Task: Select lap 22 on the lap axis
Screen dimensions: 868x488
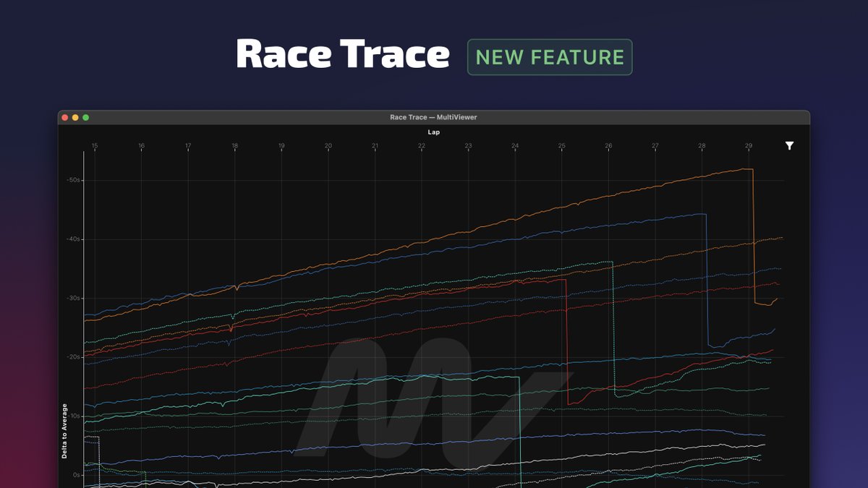Action: click(x=422, y=146)
